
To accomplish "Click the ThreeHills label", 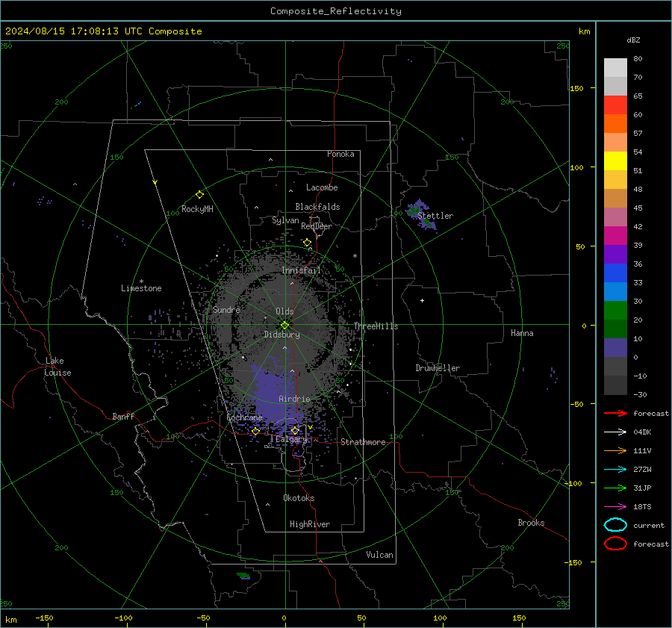I will 376,326.
